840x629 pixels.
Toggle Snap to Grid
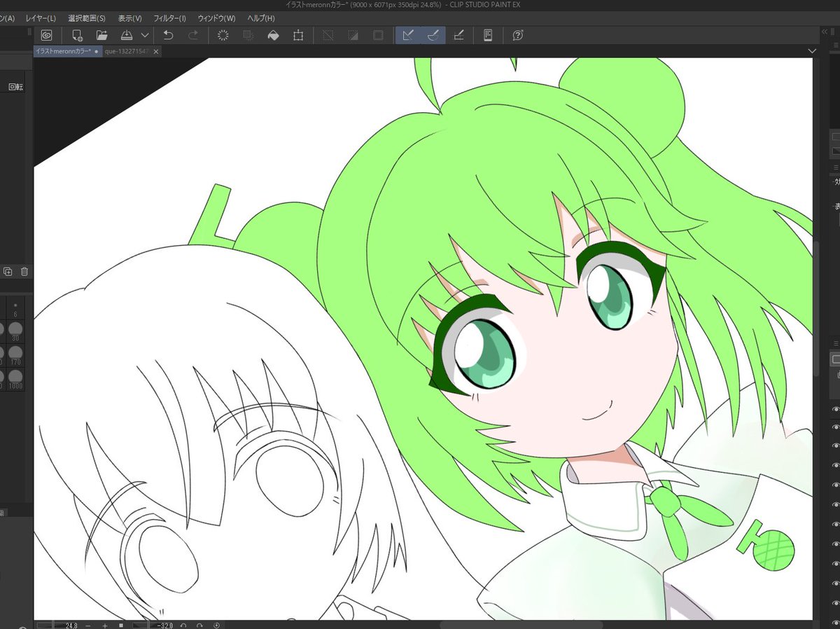(458, 35)
